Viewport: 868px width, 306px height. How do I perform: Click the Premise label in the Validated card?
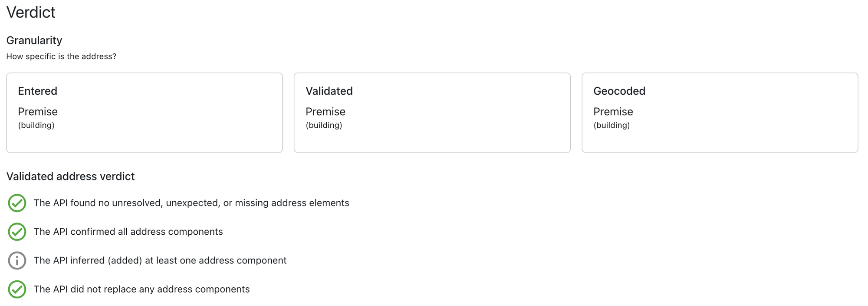325,111
